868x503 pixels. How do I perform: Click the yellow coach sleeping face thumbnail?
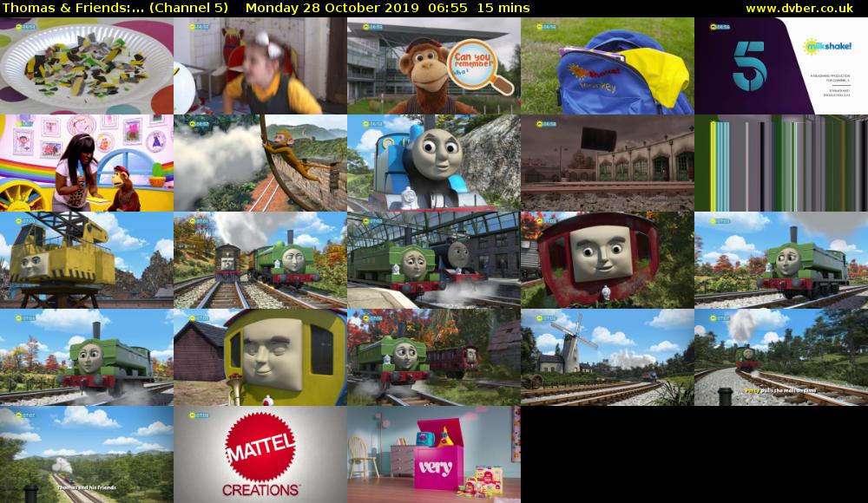(260, 357)
